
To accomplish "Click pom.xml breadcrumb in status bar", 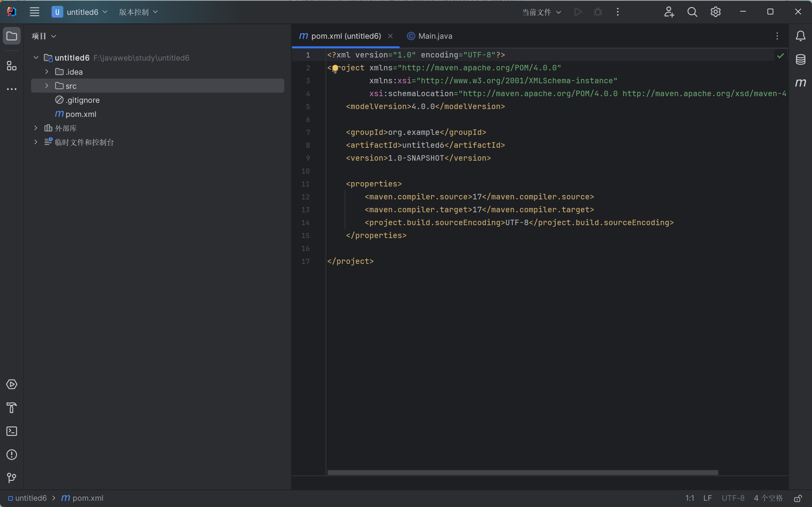I will pos(82,498).
